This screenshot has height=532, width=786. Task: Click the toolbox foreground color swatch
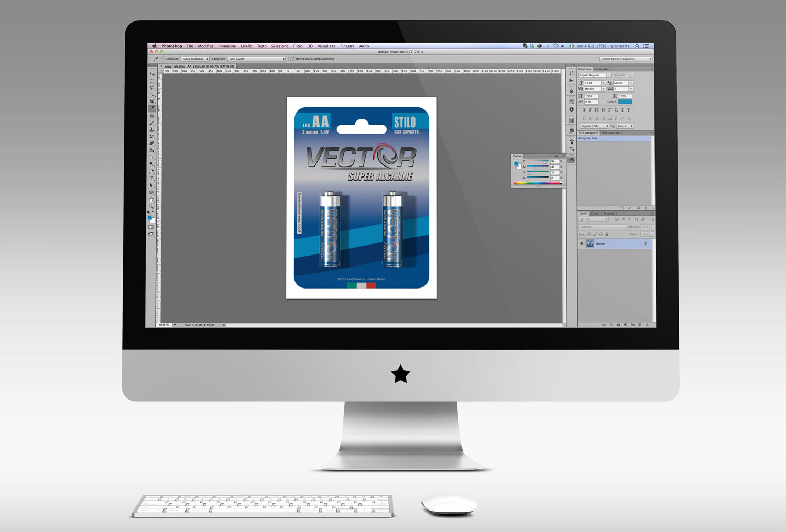pyautogui.click(x=150, y=217)
